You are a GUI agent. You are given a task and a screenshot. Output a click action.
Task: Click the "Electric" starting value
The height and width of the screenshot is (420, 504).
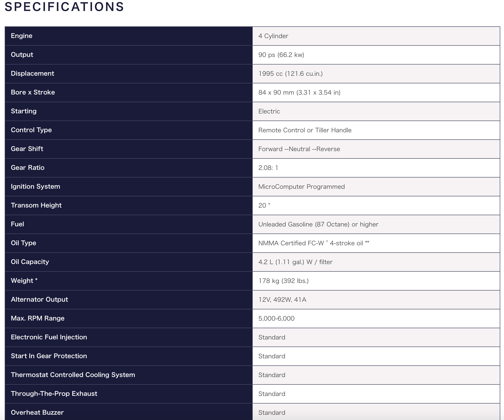[269, 111]
